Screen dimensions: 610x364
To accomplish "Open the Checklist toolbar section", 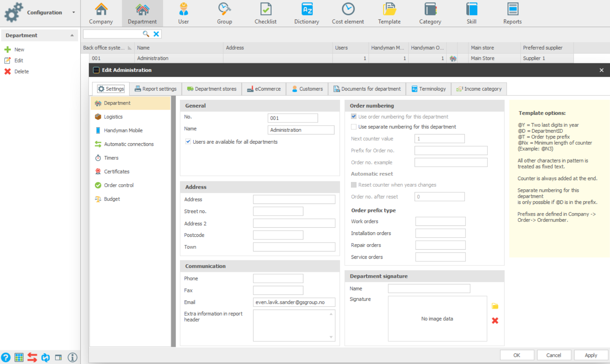I will (265, 13).
